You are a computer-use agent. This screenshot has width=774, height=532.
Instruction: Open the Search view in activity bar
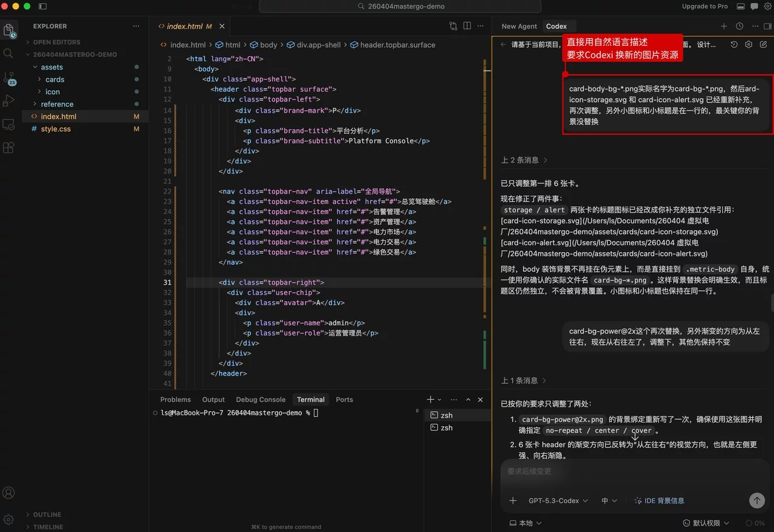(8, 53)
